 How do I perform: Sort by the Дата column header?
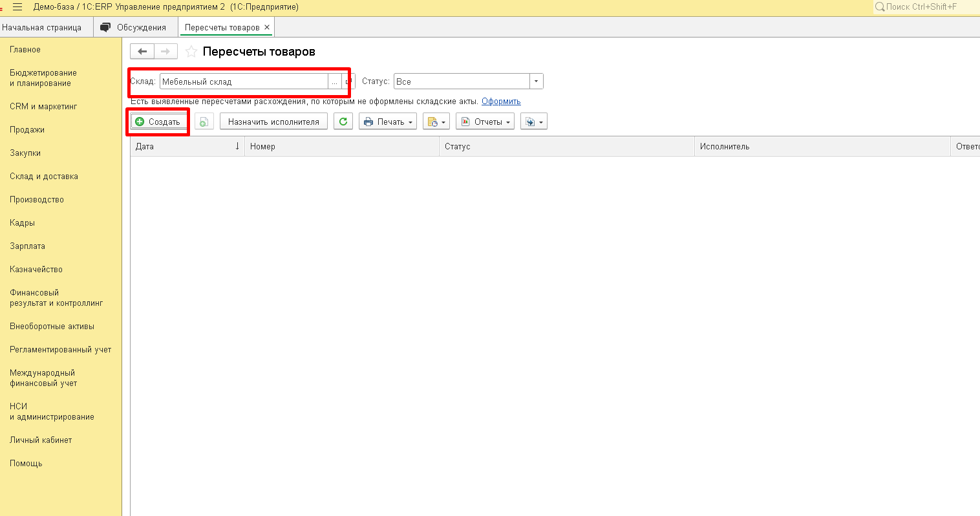187,147
